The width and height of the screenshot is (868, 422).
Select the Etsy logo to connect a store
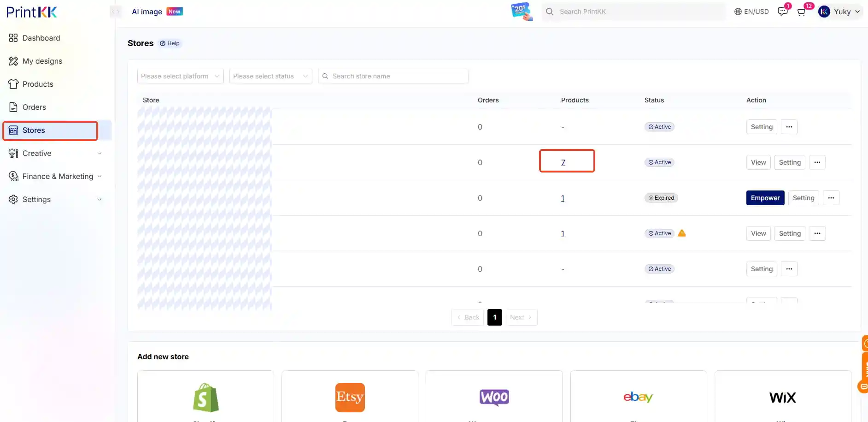[350, 397]
